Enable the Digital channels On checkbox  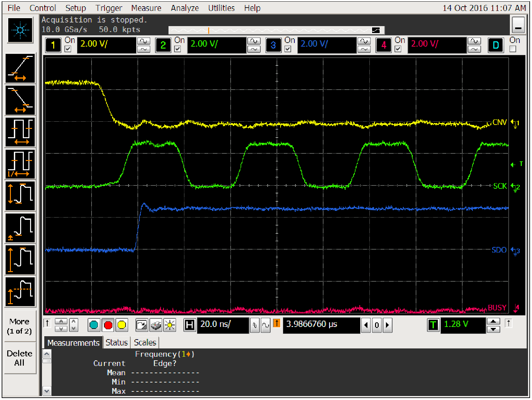tap(513, 49)
